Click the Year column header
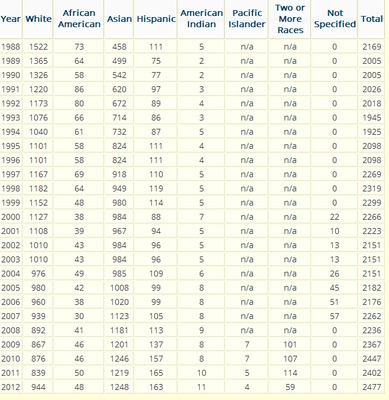 pos(11,19)
